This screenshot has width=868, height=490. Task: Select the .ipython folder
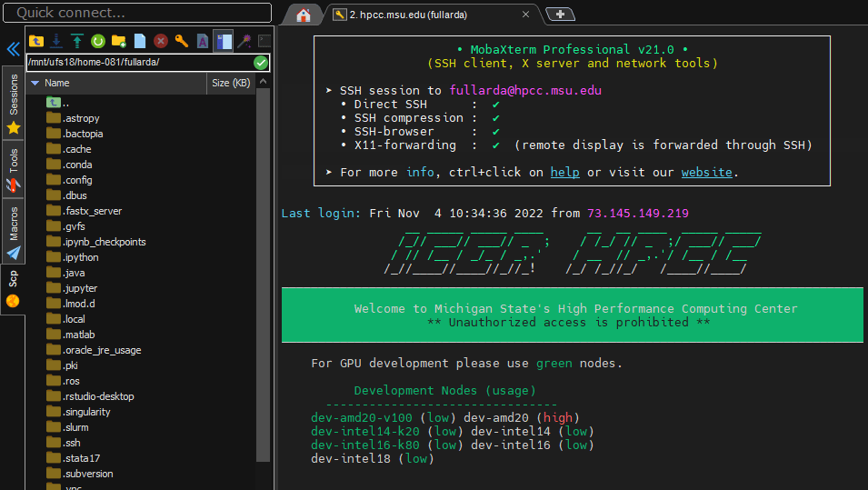pyautogui.click(x=73, y=257)
